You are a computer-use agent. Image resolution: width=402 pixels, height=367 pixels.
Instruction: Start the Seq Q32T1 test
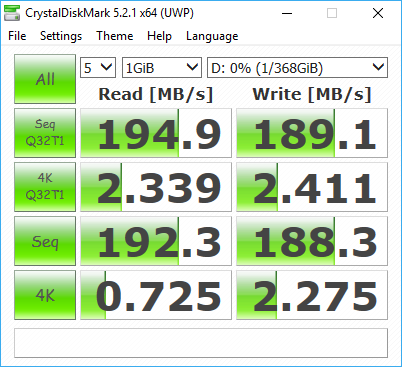[45, 133]
